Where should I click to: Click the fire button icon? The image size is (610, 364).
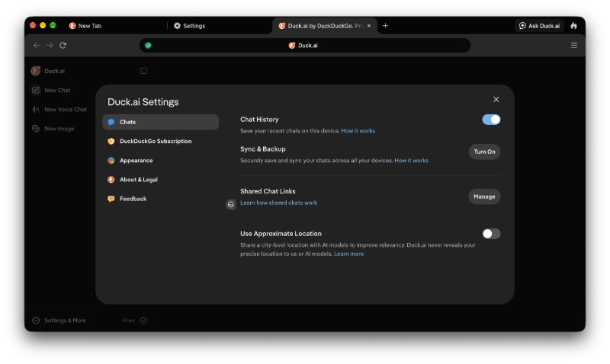574,26
